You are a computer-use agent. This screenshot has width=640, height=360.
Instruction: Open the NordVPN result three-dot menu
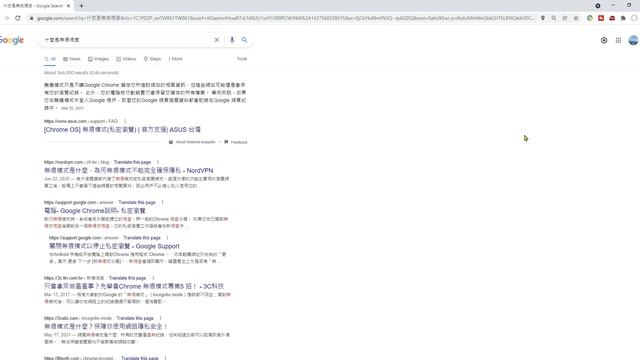coord(158,162)
